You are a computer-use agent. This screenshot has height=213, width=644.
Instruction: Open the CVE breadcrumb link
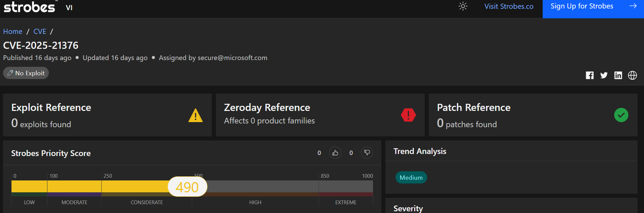tap(40, 32)
